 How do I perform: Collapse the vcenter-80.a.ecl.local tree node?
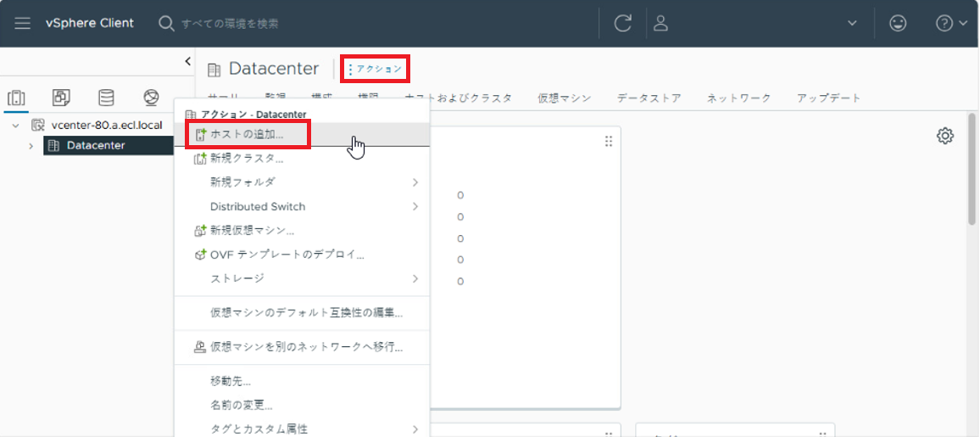pos(15,126)
